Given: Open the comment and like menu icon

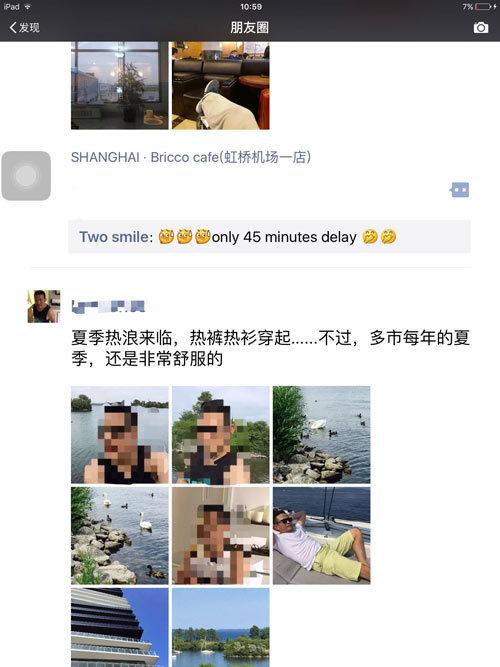Looking at the screenshot, I should [x=460, y=190].
